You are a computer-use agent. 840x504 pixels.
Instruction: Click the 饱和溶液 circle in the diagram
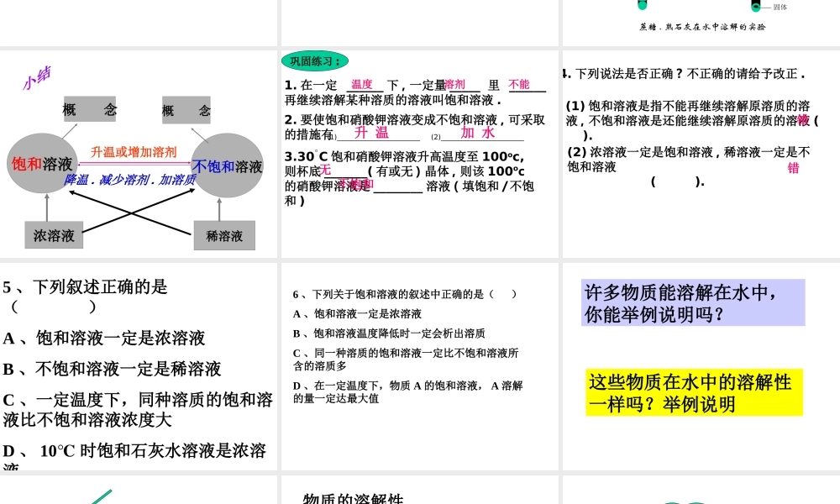pyautogui.click(x=42, y=163)
